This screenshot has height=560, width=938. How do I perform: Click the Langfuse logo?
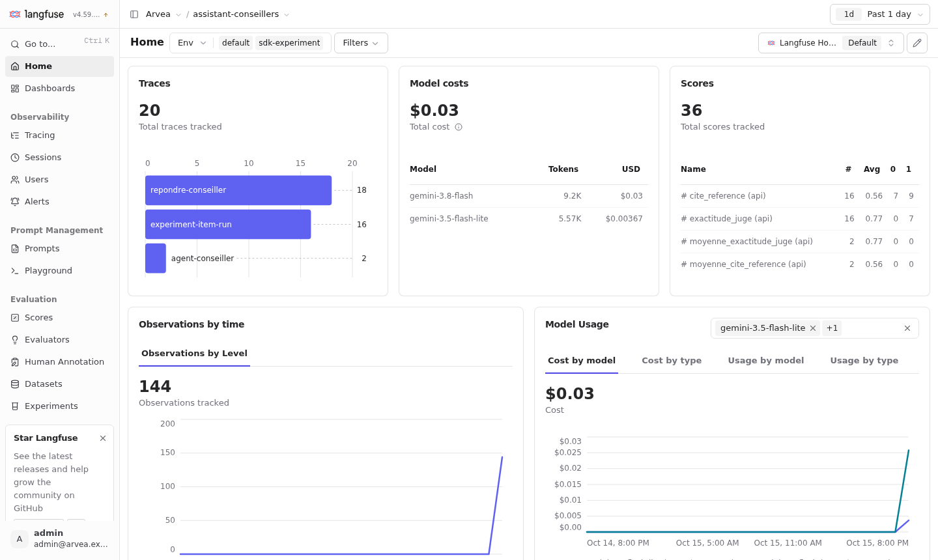coord(36,14)
